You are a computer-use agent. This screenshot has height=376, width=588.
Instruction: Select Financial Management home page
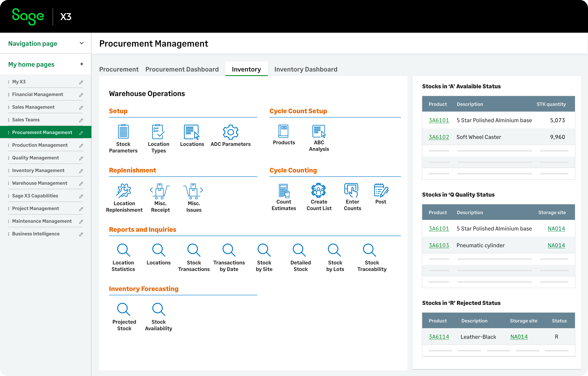[x=38, y=94]
